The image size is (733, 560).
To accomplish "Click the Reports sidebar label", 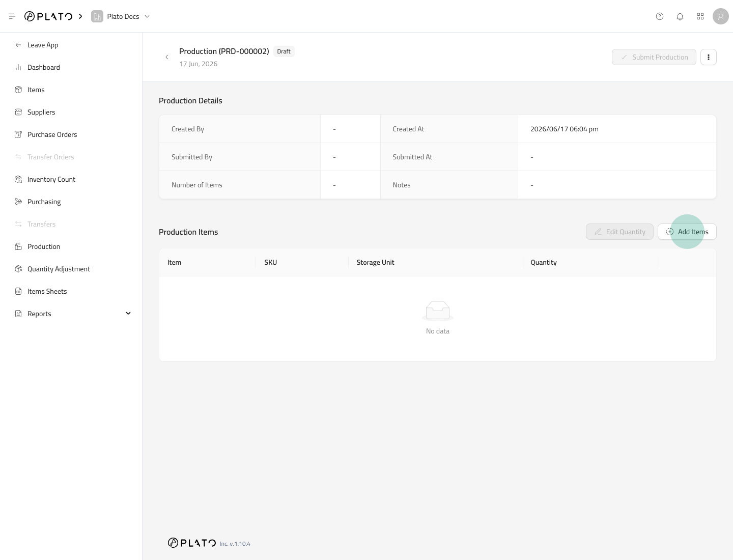I will coord(39,314).
